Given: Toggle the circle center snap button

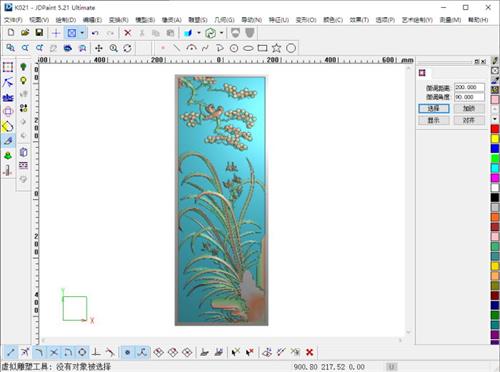Looking at the screenshot, I should [x=82, y=352].
